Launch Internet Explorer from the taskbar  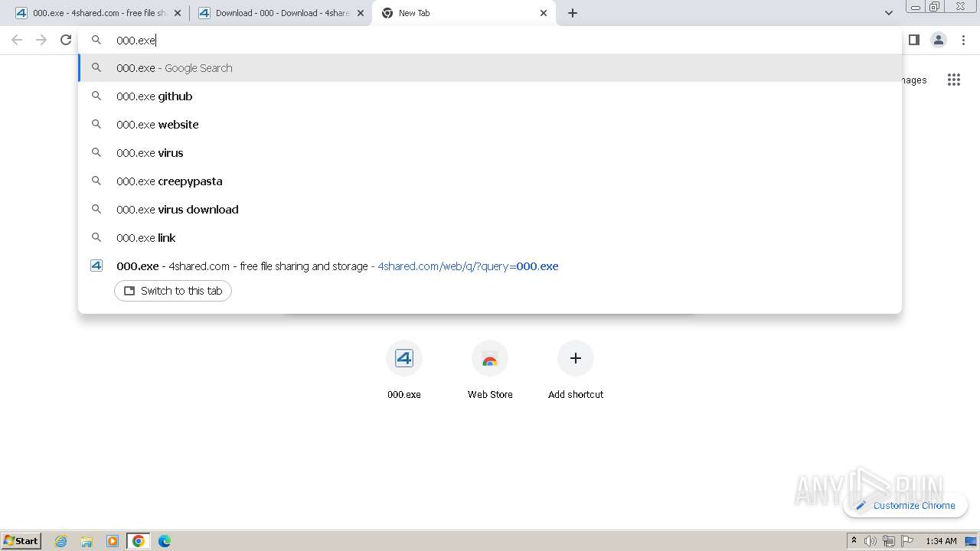click(x=61, y=541)
